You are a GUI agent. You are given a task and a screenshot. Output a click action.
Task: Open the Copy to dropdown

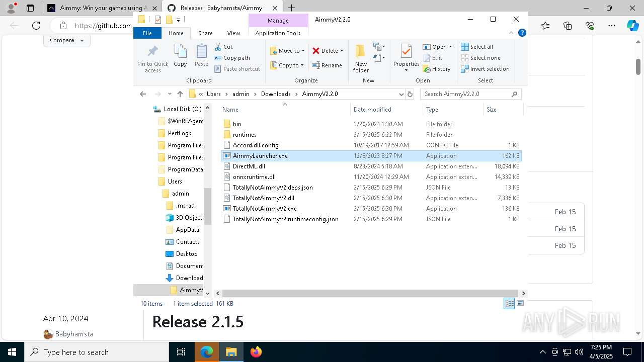[x=287, y=65]
